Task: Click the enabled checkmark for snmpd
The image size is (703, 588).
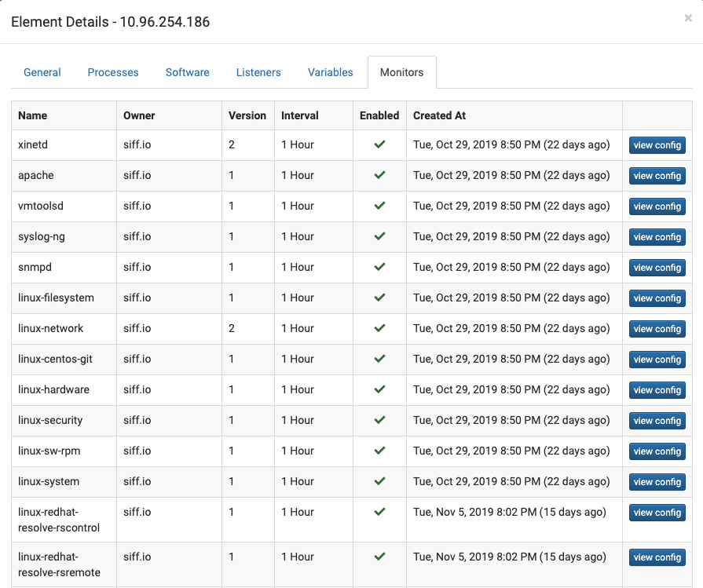Action: tap(379, 267)
